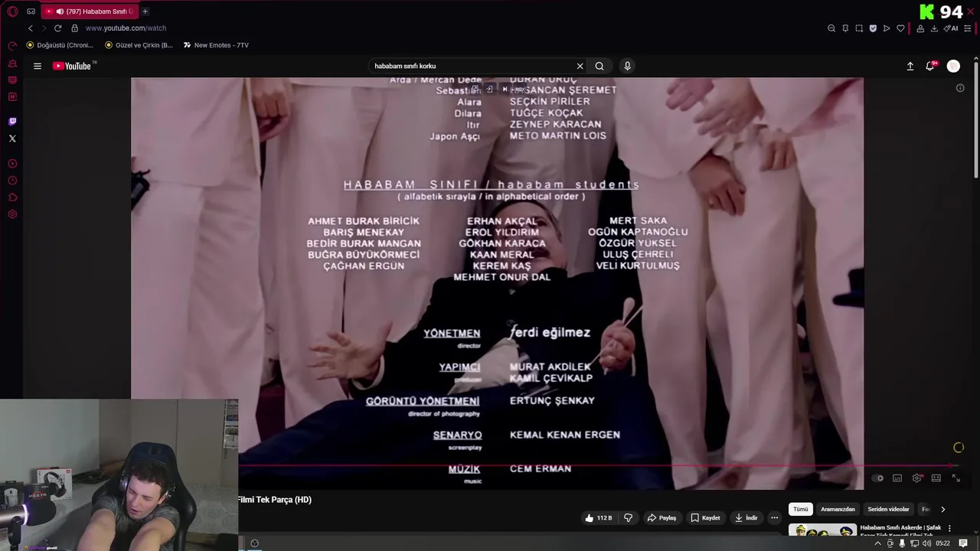
Task: Toggle subtitles in video player
Action: click(x=897, y=478)
